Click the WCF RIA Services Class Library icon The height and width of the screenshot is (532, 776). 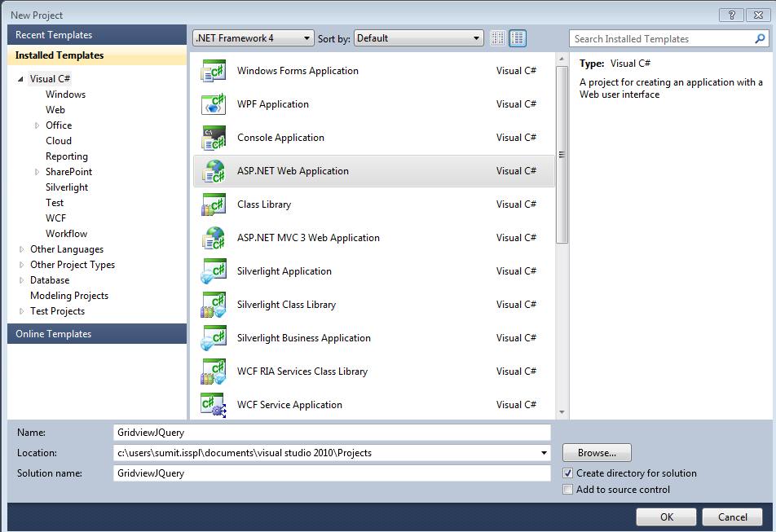pyautogui.click(x=213, y=372)
